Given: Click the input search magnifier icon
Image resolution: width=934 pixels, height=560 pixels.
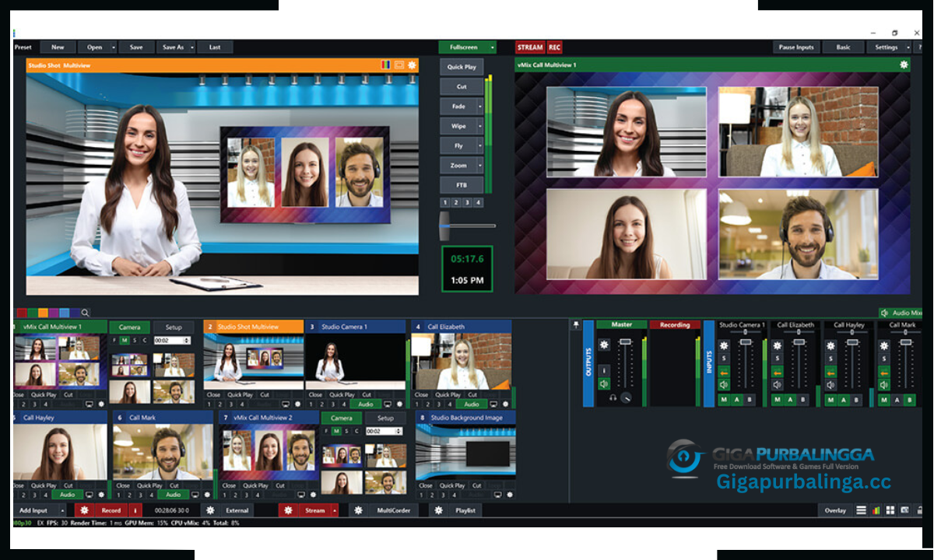Looking at the screenshot, I should click(x=85, y=313).
